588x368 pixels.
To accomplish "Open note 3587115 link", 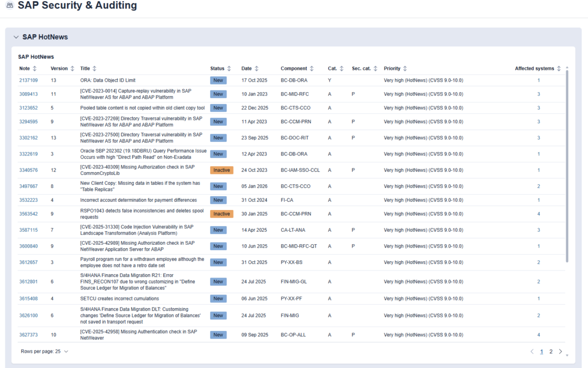I will click(x=28, y=230).
